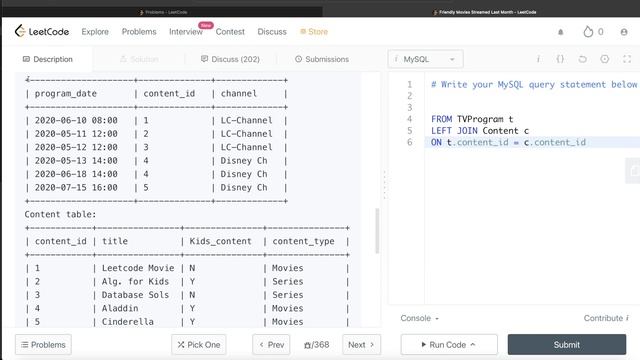Click the 'Aladdin' cell
Viewport: 640px width, 360px height.
coord(120,309)
